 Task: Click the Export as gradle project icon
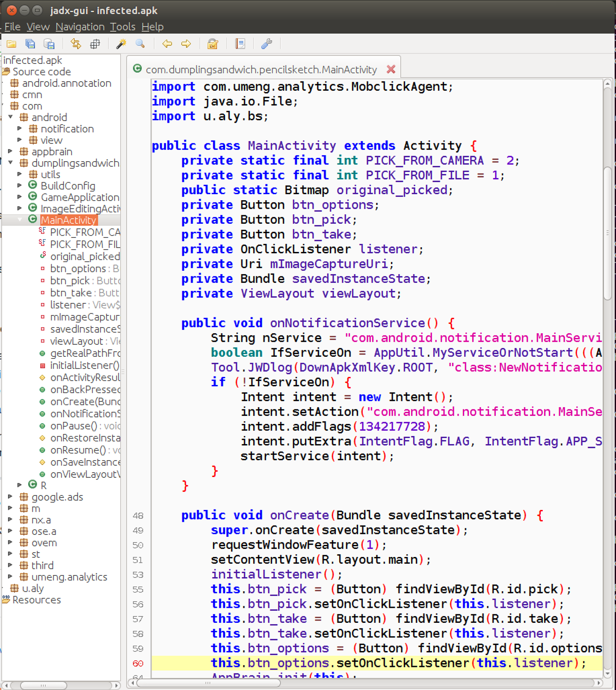49,44
